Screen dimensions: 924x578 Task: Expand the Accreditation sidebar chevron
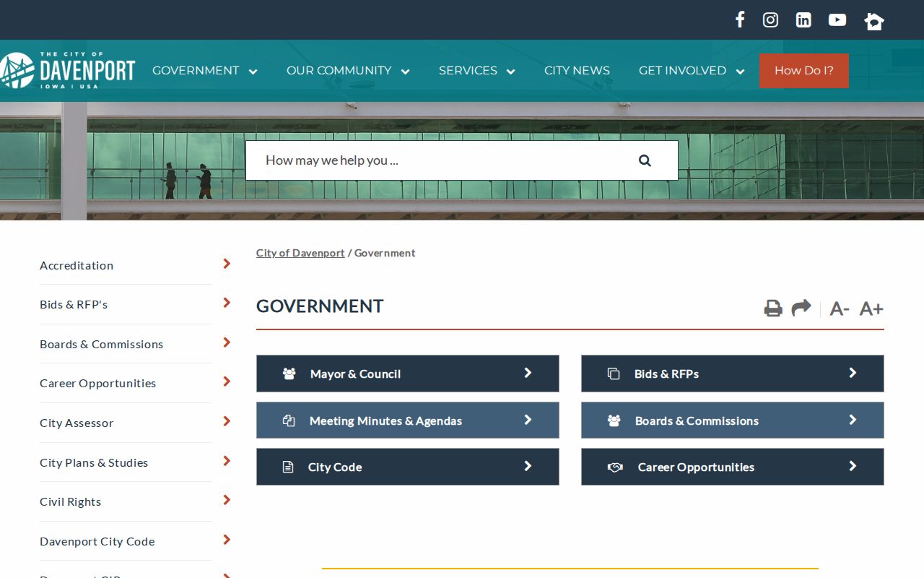click(x=227, y=264)
